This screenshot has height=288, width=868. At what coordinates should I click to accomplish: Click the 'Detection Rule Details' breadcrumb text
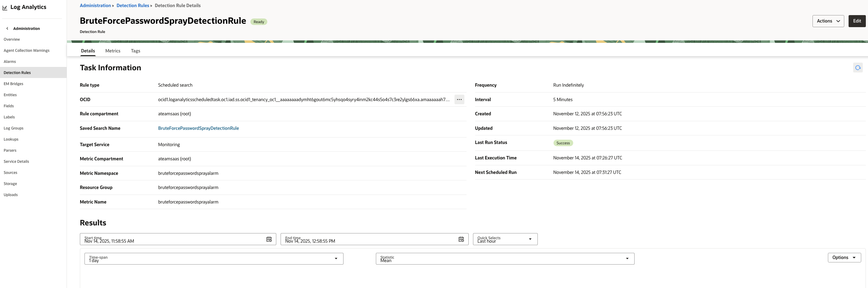[178, 5]
